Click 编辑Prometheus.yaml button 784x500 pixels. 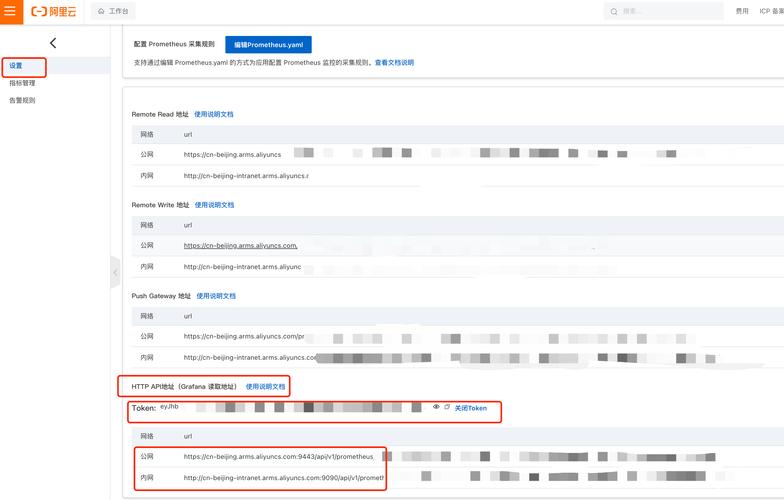(268, 44)
